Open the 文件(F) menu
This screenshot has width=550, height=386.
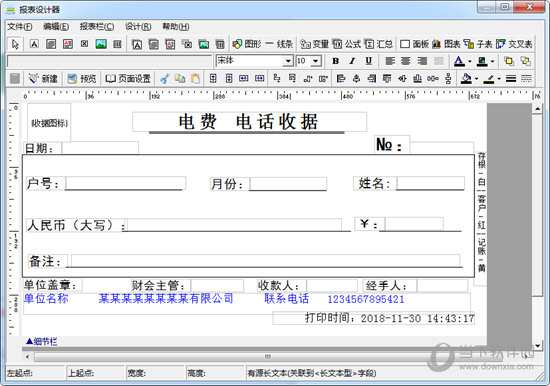[20, 27]
